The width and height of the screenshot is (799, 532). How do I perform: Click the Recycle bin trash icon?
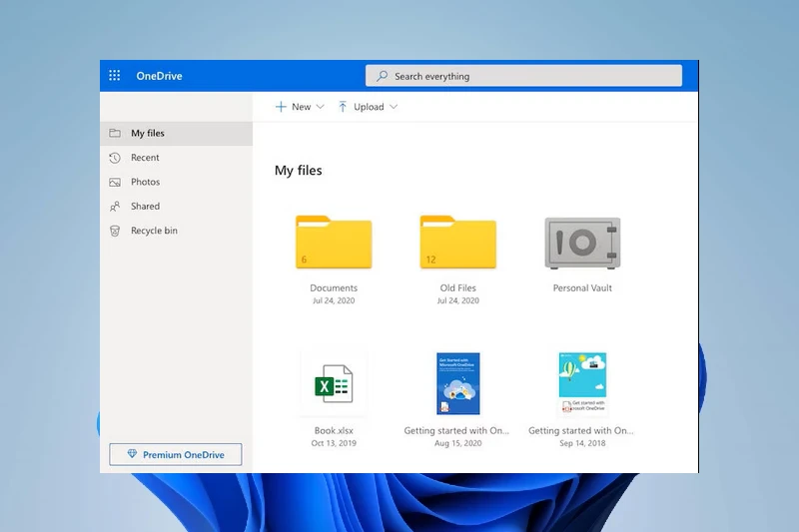point(115,231)
